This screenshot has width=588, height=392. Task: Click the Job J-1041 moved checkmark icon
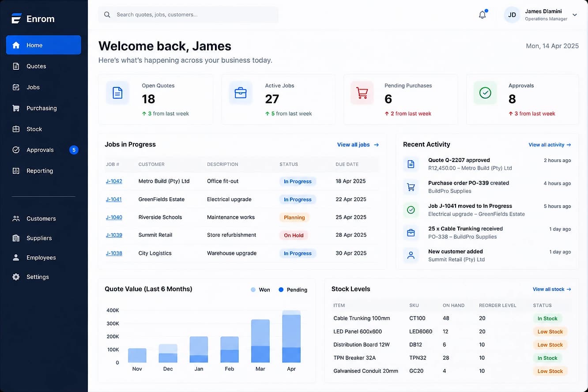coord(411,210)
